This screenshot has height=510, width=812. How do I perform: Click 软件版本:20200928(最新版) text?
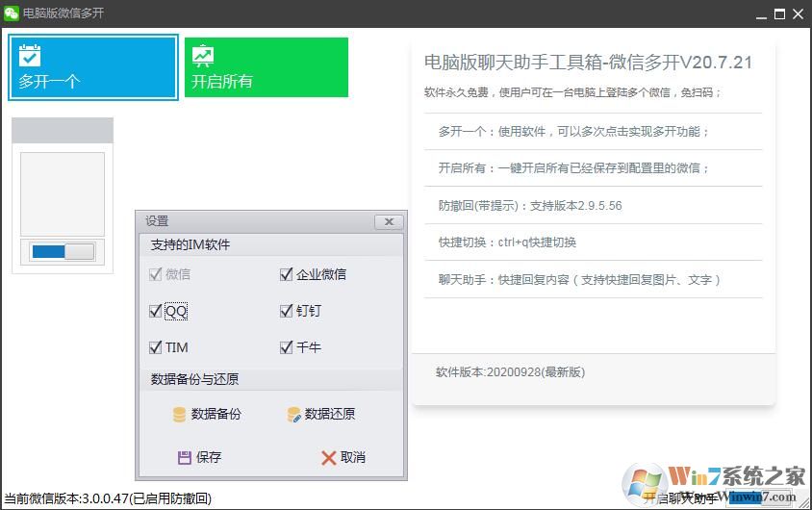[x=510, y=372]
